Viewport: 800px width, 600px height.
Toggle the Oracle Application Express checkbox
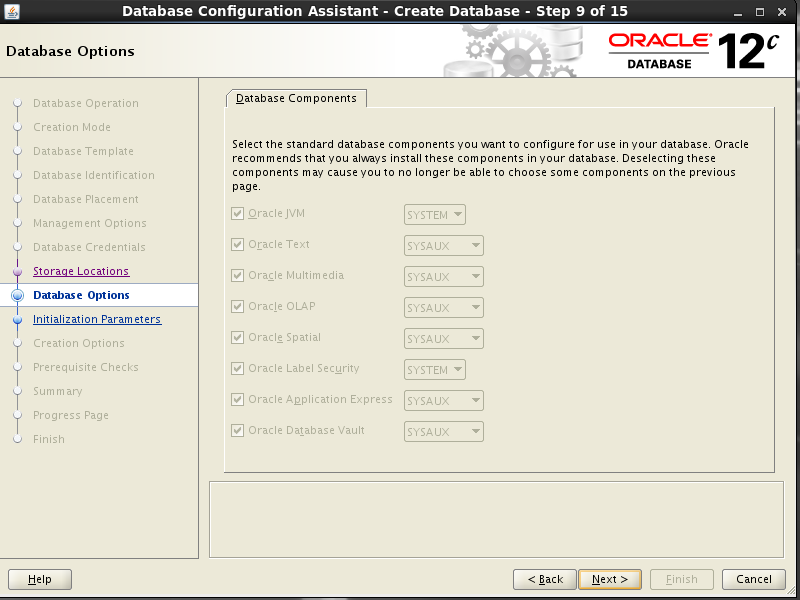[x=237, y=399]
